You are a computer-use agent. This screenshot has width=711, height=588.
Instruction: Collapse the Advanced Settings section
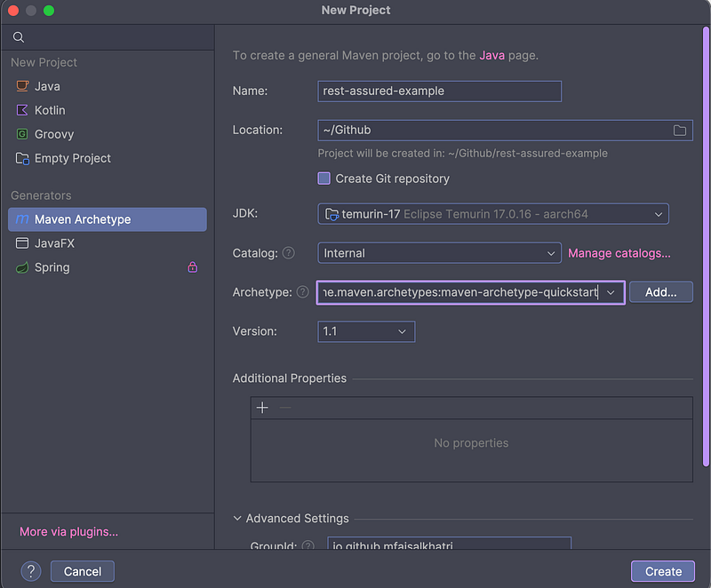point(236,518)
